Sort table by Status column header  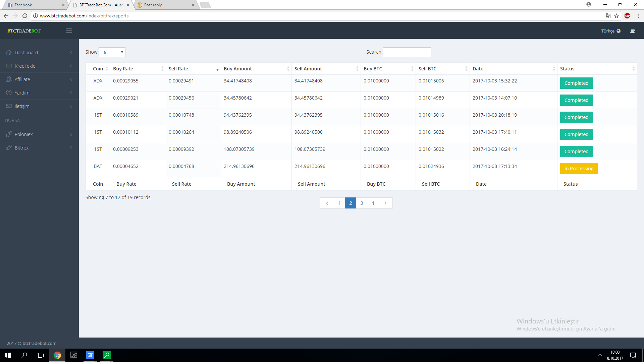click(x=597, y=69)
